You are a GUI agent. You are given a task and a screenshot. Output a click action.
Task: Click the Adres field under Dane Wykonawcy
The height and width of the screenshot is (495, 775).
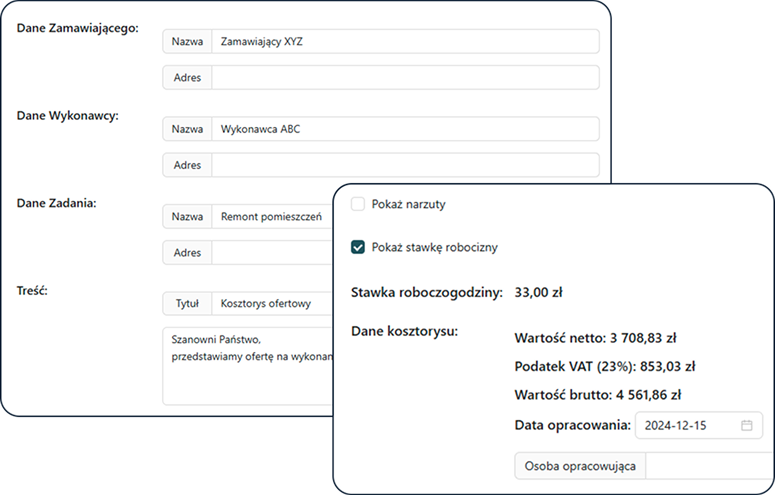pos(404,165)
